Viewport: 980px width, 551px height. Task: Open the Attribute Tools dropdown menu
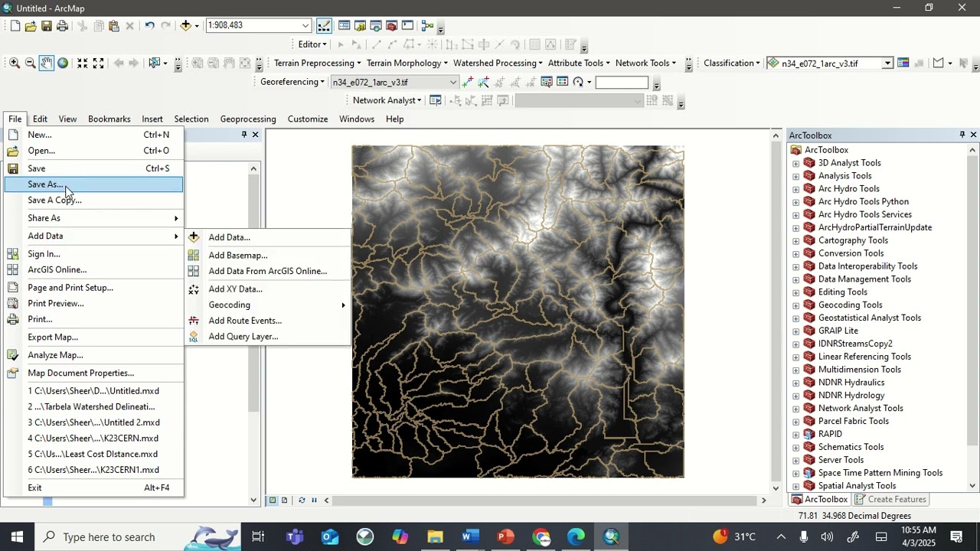click(579, 63)
